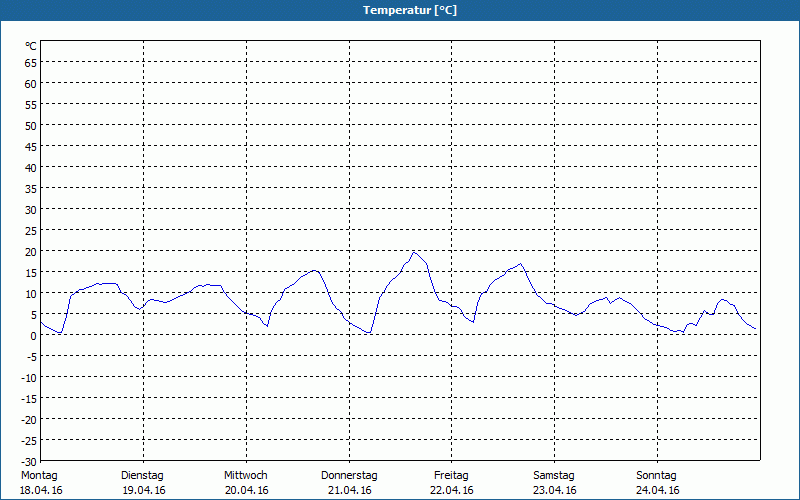Click the 45 y-axis label
800x500 pixels.
coord(31,147)
